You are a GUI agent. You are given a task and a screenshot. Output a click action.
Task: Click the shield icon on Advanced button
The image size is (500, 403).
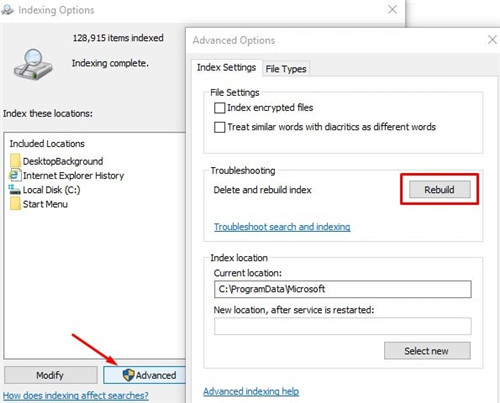[128, 375]
